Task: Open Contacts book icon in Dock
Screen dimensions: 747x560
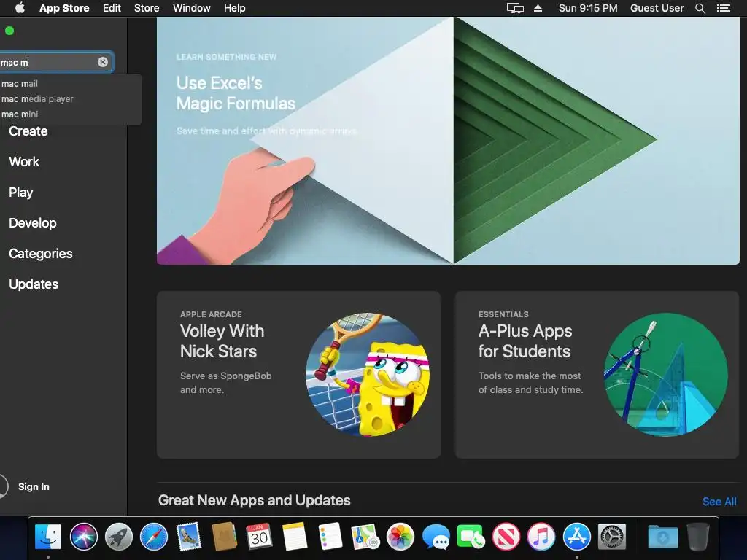Action: (224, 537)
